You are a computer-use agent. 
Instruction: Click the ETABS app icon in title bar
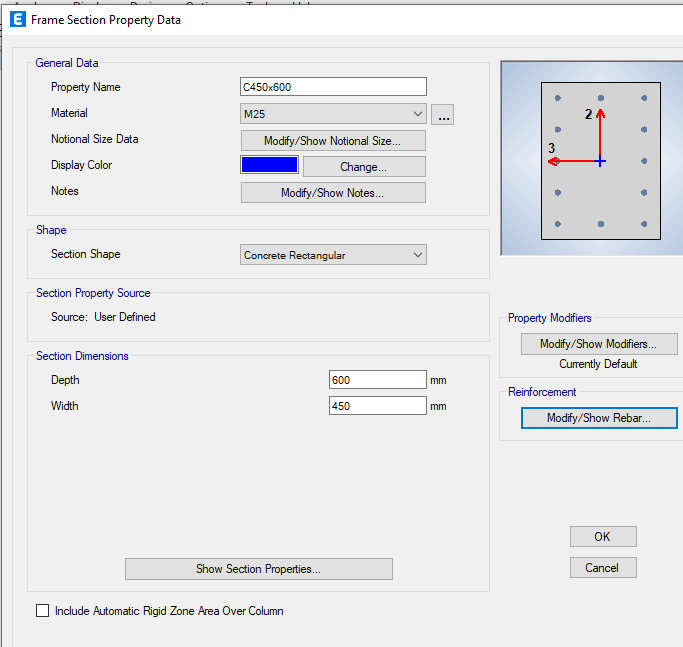click(18, 20)
